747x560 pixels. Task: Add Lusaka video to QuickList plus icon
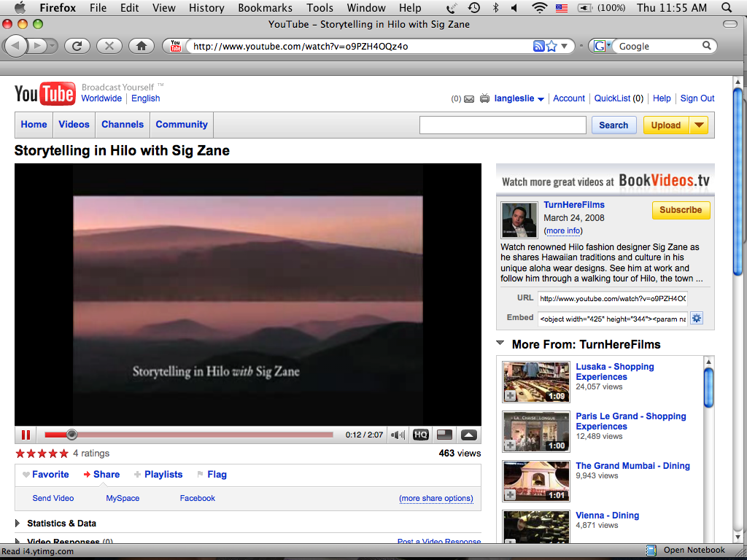coord(510,396)
